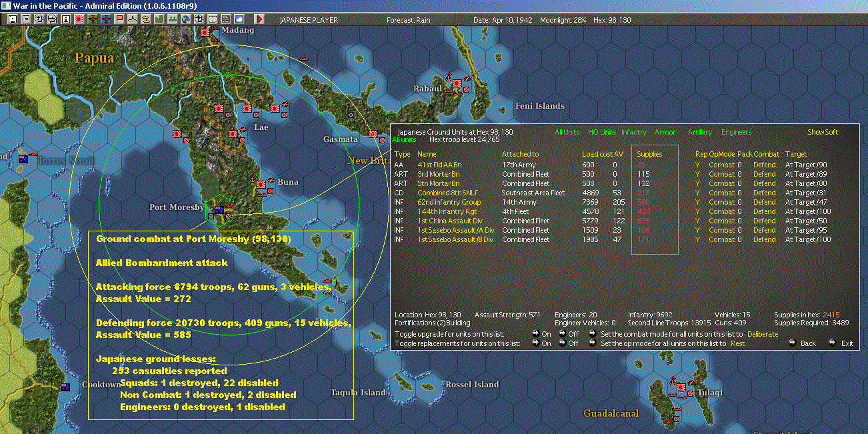Select the Australian flag unit at Cooktown

coord(65,387)
